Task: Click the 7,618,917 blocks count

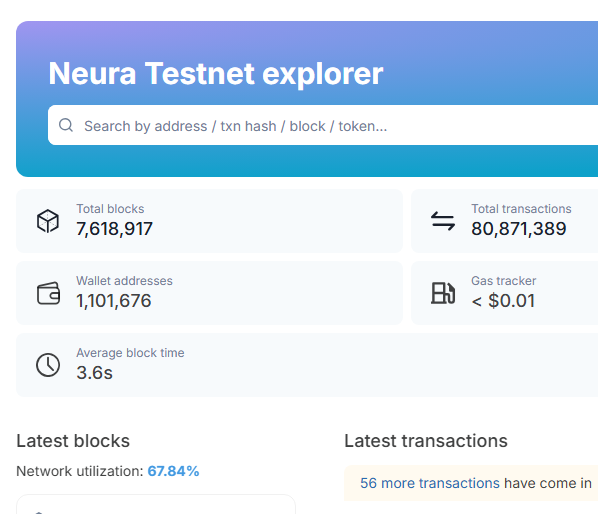Action: pos(114,229)
